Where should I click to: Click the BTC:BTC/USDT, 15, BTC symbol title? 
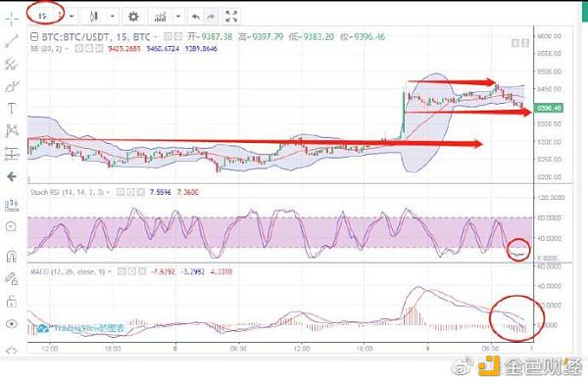(96, 37)
